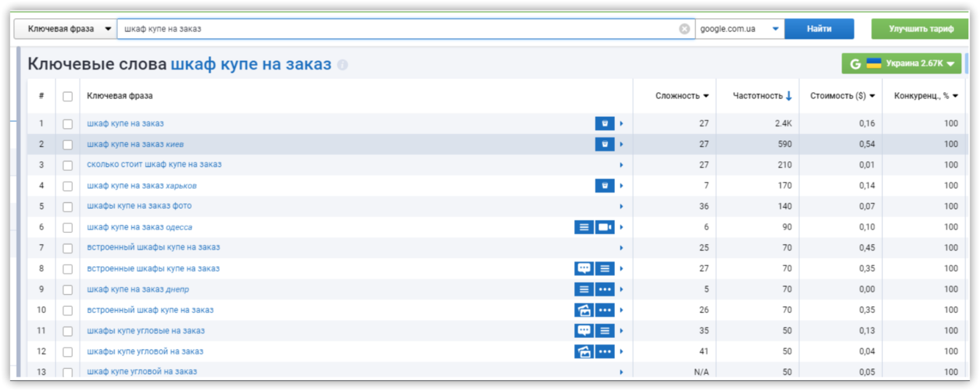Open the Конкуренц., % column filter dropdown
This screenshot has width=980, height=391.
coord(955,96)
